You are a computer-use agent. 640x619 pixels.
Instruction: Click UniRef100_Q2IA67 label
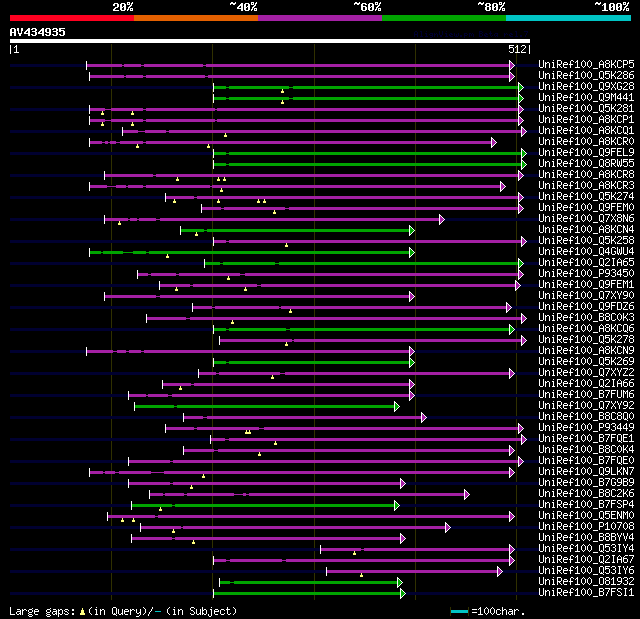coord(586,560)
